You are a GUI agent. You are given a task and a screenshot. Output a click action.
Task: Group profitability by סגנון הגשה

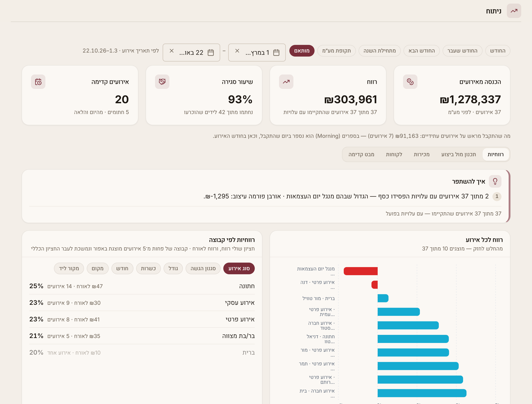203,268
